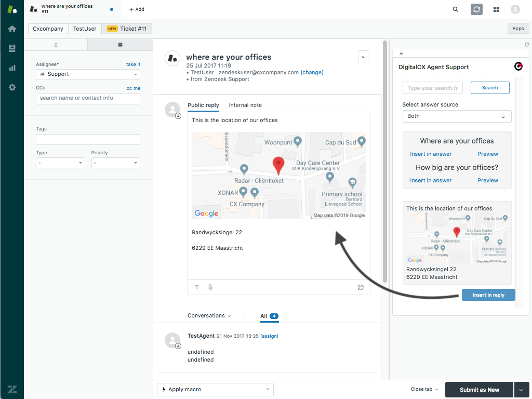Open the Views icon in sidebar
The height and width of the screenshot is (399, 532).
click(12, 48)
